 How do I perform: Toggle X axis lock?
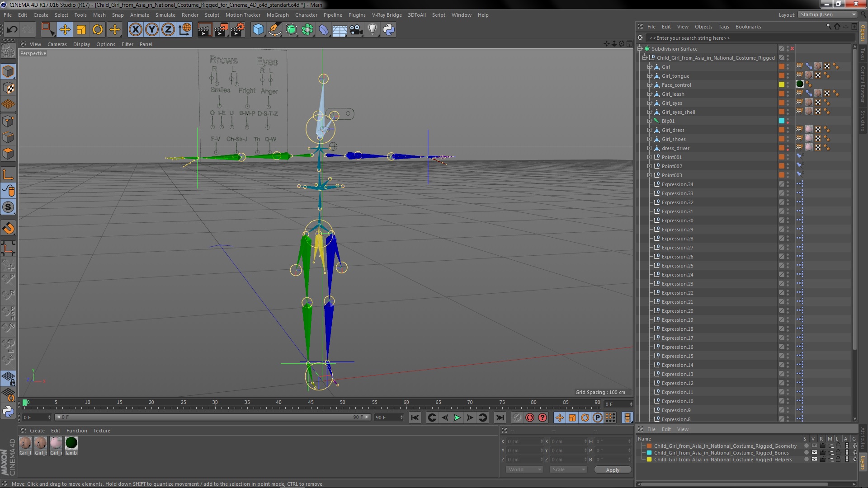135,30
